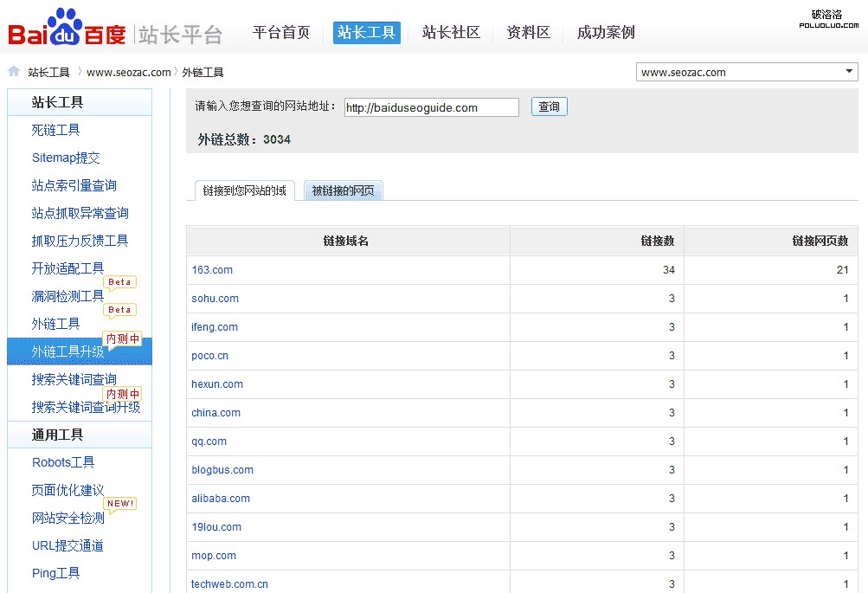Screen dimensions: 868x593
Task: Select the 链接到您网站的域 tab
Action: (244, 190)
